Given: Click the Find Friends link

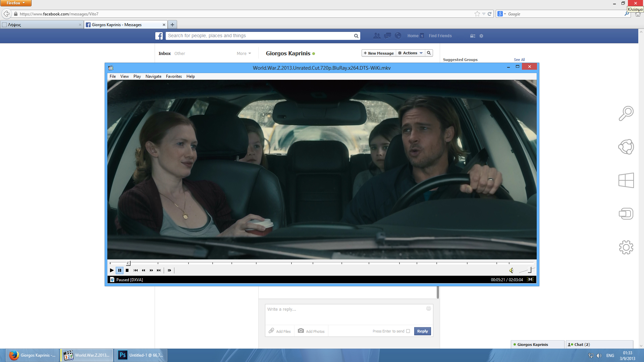Looking at the screenshot, I should (x=440, y=36).
